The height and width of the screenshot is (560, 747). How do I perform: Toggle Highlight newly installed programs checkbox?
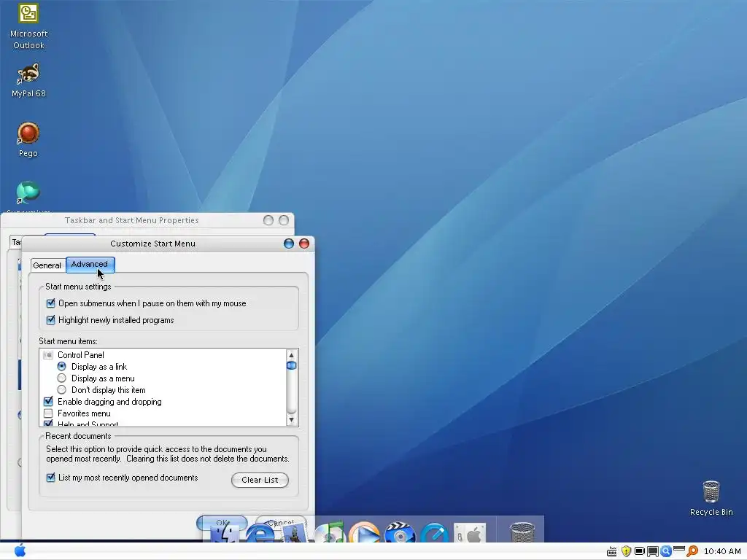pos(50,319)
